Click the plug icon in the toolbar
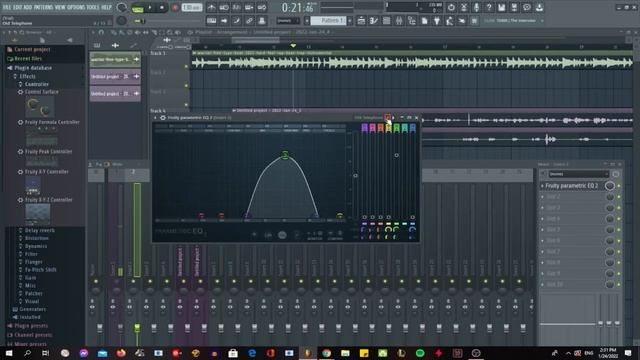 click(437, 20)
